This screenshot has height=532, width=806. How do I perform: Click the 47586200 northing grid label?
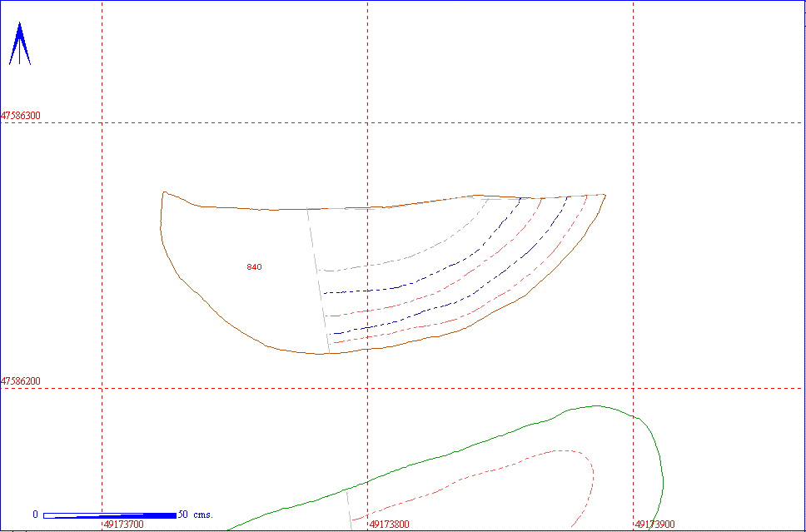pos(21,381)
